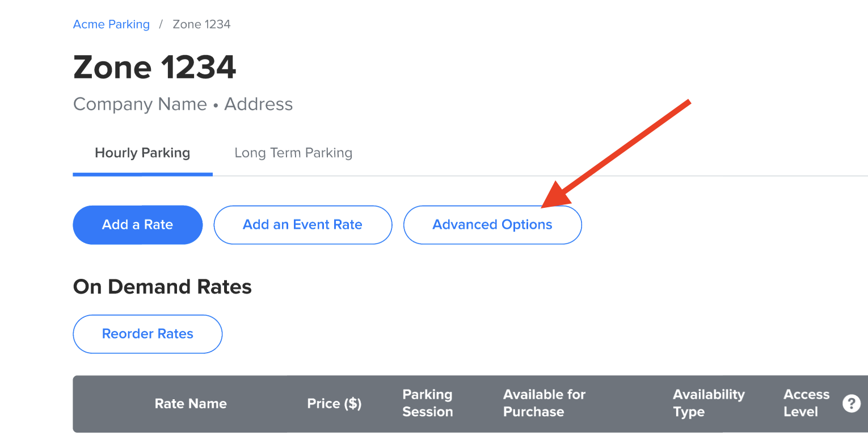
Task: Switch to the Hourly Parking tab
Action: click(142, 153)
